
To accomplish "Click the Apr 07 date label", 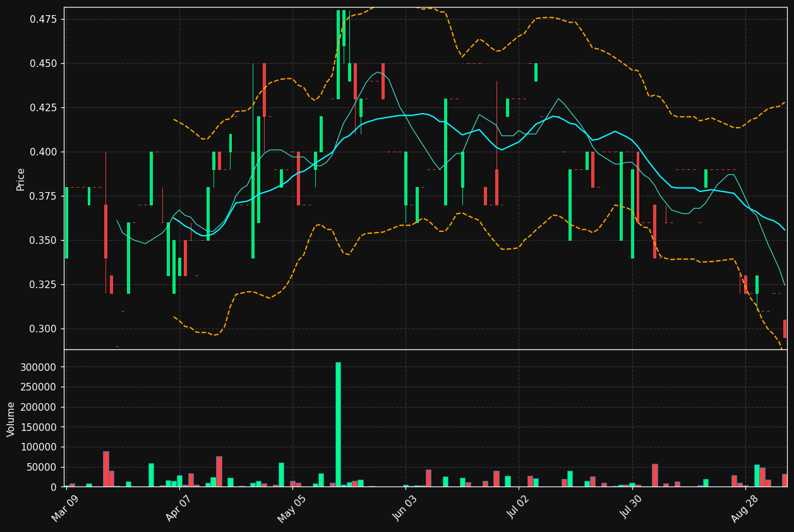I will (178, 507).
